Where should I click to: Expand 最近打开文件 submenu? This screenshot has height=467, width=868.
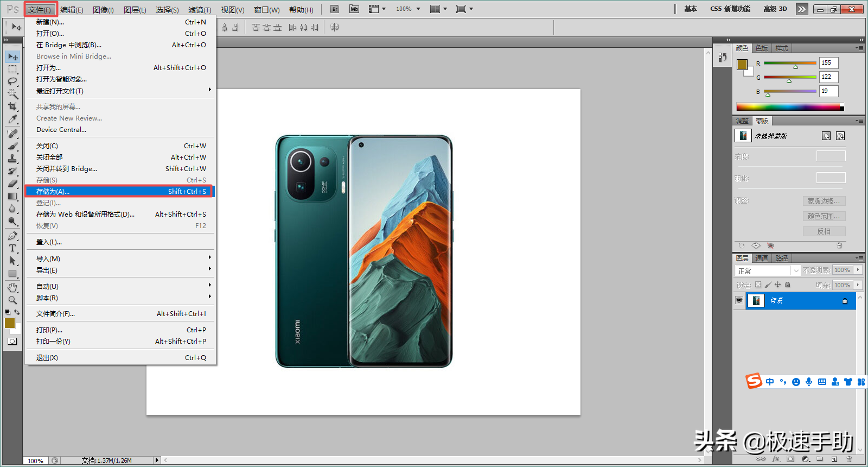(x=120, y=91)
